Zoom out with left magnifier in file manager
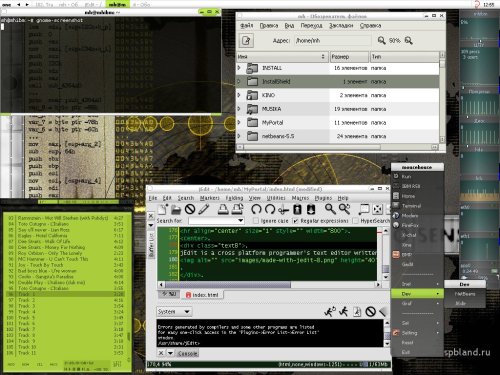Screen dimensions: 500x375 [x=381, y=40]
